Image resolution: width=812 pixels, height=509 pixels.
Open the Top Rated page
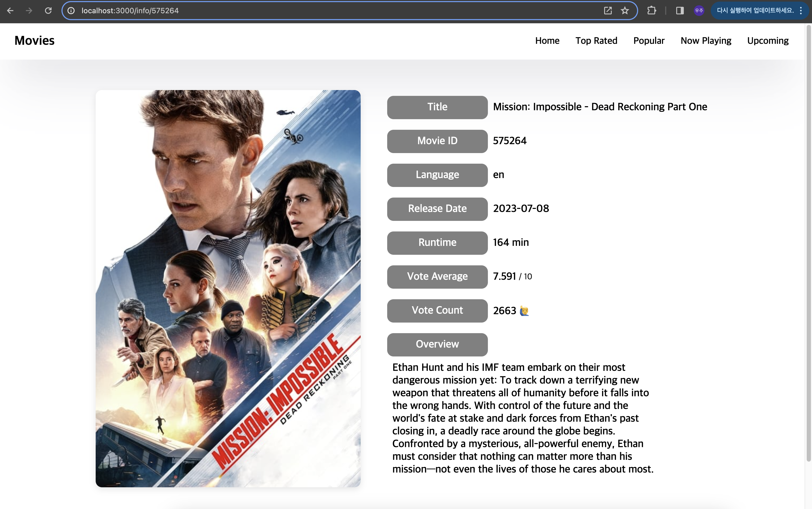pos(596,41)
